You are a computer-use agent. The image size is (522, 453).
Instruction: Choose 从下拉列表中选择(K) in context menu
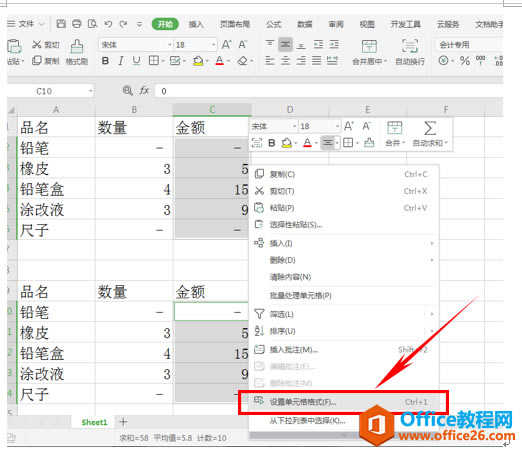(x=344, y=421)
